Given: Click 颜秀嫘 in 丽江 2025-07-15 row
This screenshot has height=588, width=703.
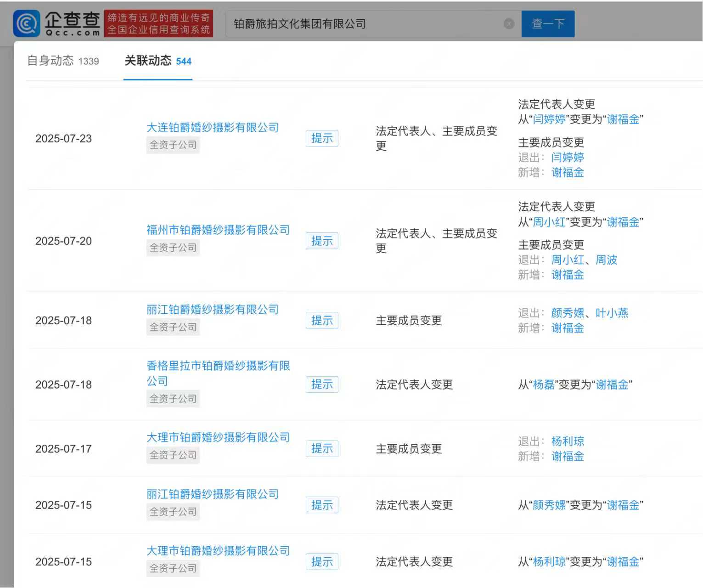Looking at the screenshot, I should pyautogui.click(x=549, y=505).
